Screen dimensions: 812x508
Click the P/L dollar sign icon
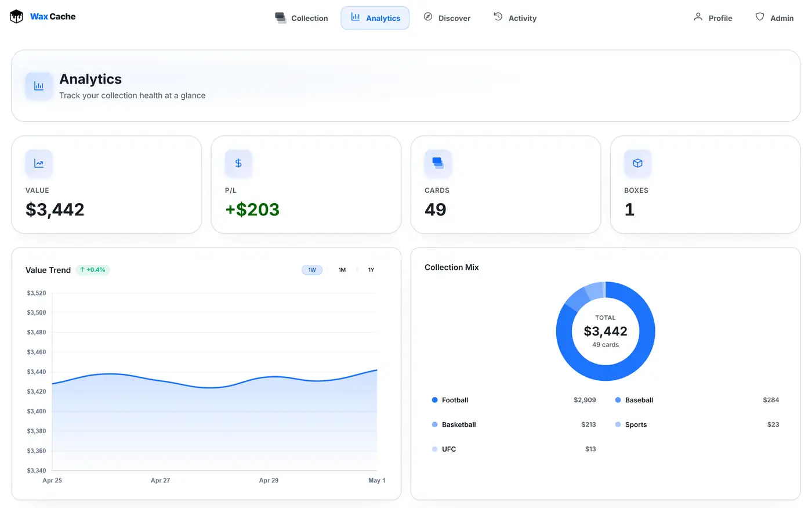pyautogui.click(x=238, y=163)
